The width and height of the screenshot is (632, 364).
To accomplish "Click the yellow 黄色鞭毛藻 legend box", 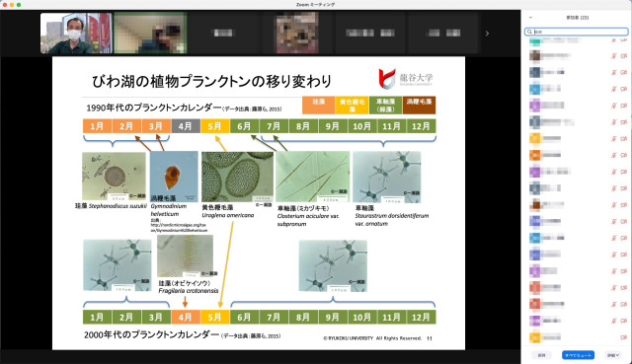I will click(352, 106).
